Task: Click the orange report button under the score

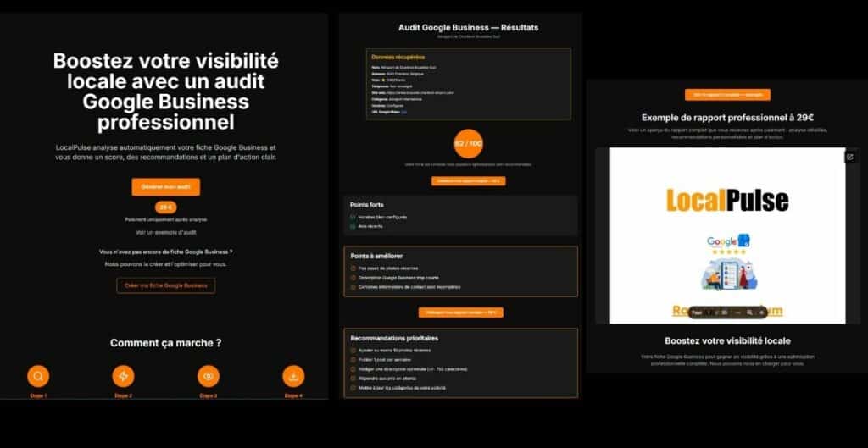Action: click(468, 180)
